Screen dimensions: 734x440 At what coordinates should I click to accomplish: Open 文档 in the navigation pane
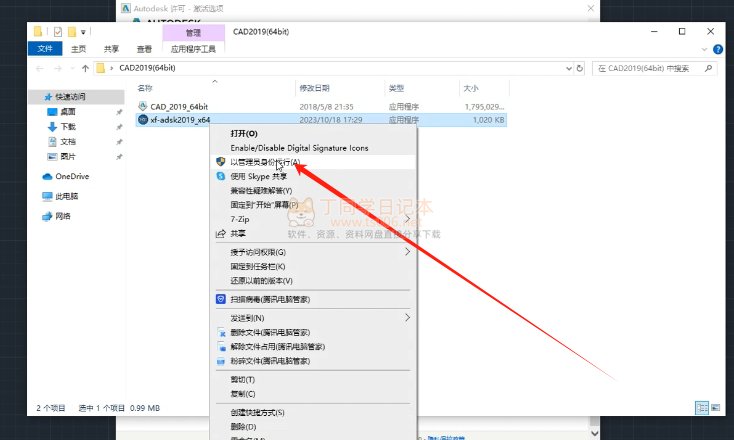(68, 141)
